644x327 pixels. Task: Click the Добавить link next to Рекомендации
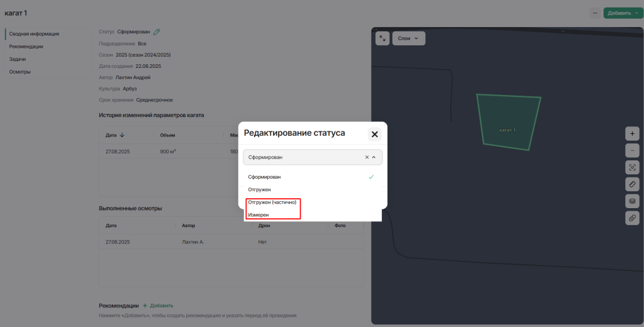158,306
